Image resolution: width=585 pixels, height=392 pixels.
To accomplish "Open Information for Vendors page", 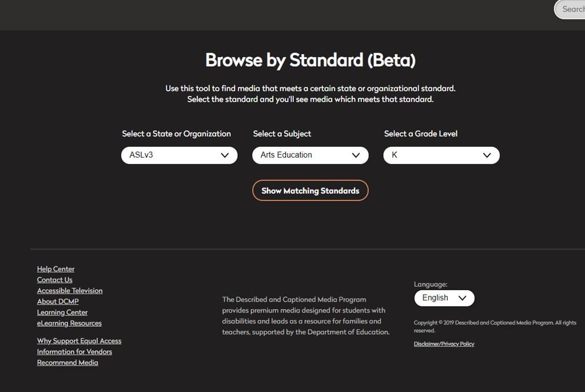I will (x=74, y=351).
